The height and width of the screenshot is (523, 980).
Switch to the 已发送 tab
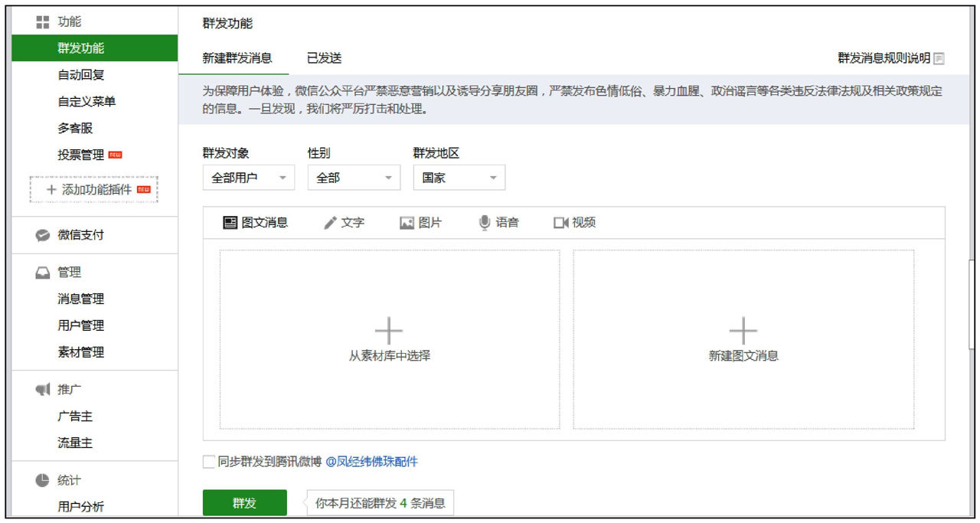[324, 58]
